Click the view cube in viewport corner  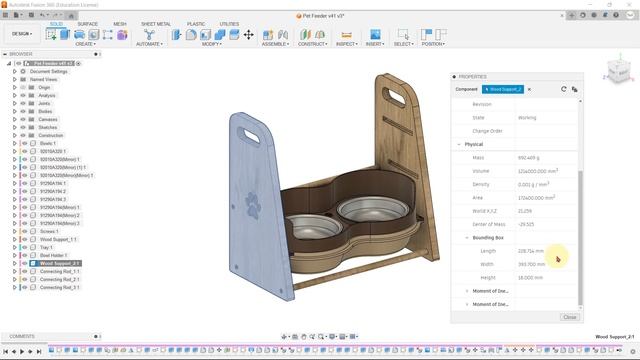pos(618,72)
